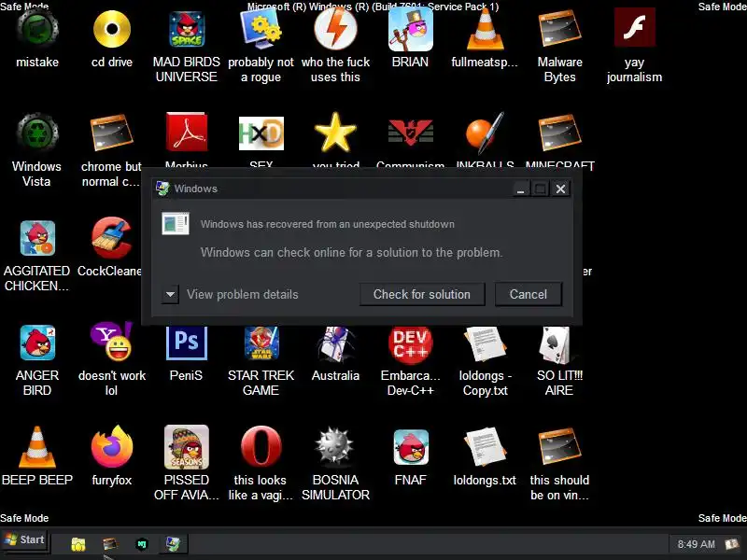Cancel the Windows recovery dialog
The height and width of the screenshot is (560, 747).
coord(529,294)
